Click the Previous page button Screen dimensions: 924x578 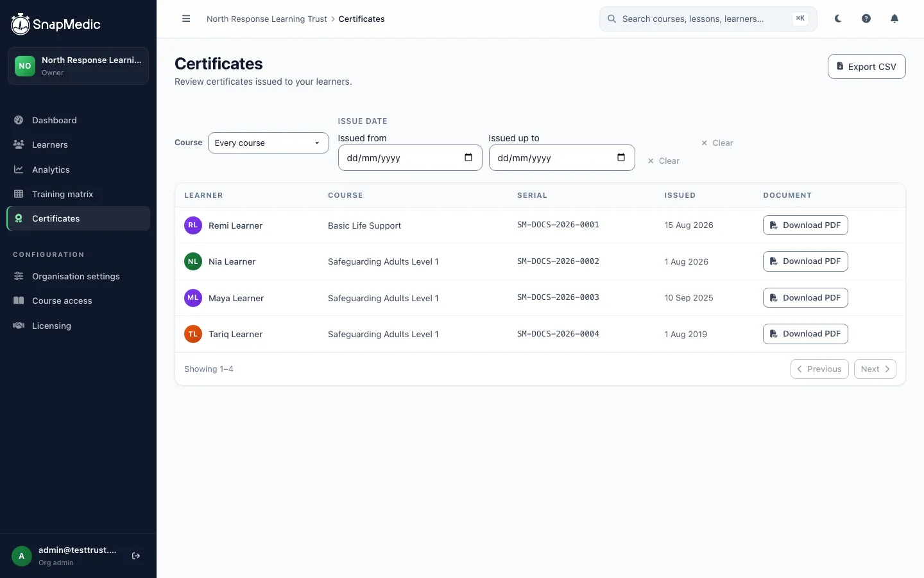coord(819,369)
